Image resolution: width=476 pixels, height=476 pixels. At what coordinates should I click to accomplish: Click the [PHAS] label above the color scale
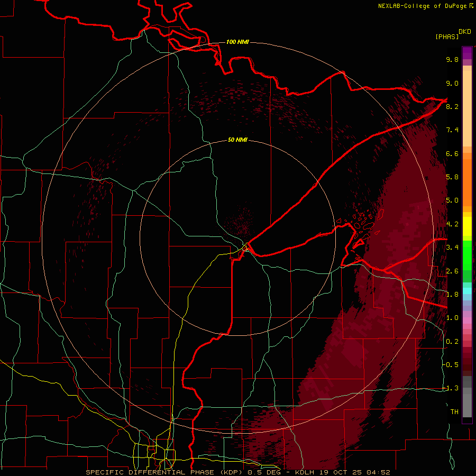pos(447,37)
